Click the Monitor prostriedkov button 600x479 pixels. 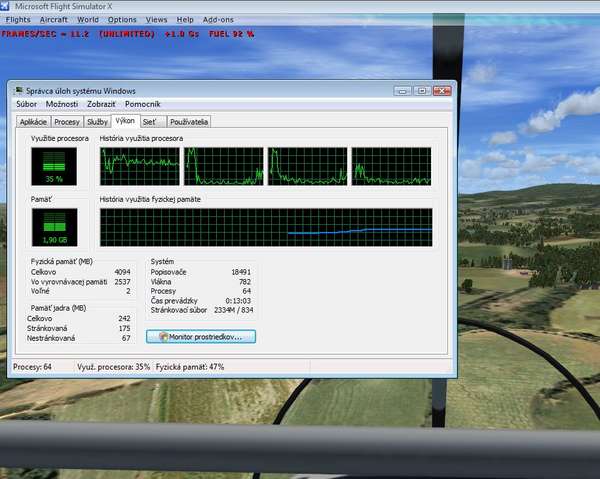click(x=201, y=337)
